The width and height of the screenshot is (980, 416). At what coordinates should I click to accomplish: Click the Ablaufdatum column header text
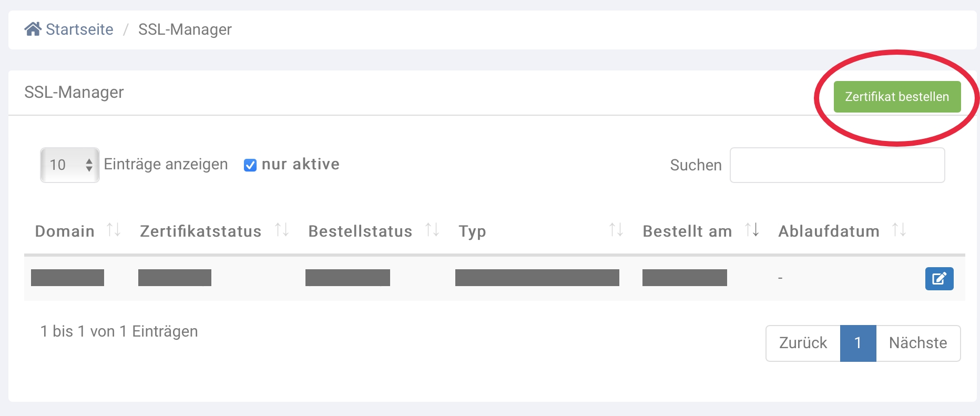tap(829, 231)
